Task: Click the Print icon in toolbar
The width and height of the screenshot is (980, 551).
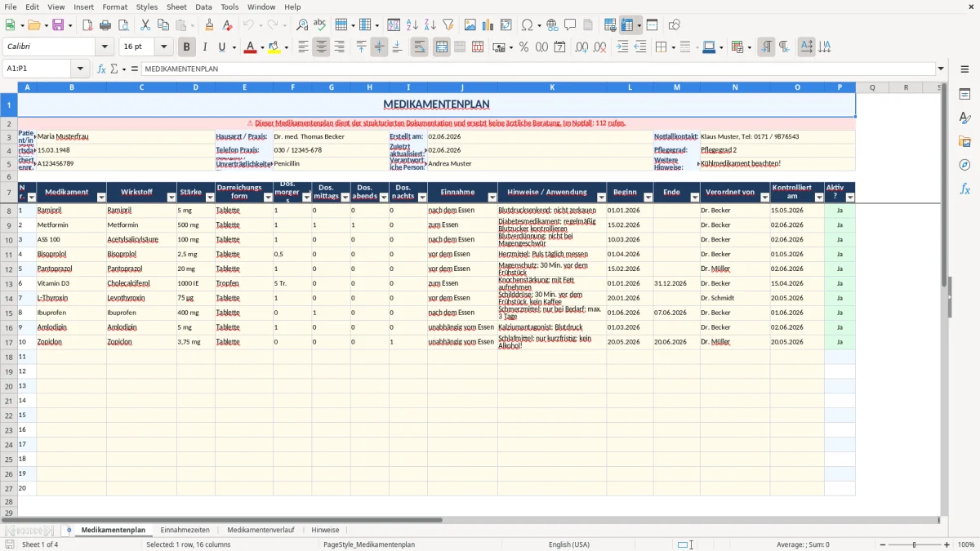Action: pyautogui.click(x=105, y=25)
